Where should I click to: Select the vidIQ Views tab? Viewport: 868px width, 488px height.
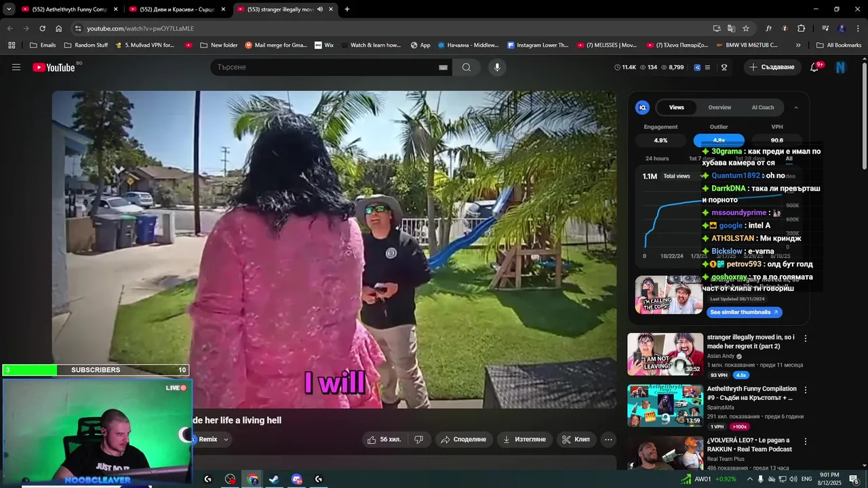pyautogui.click(x=677, y=107)
